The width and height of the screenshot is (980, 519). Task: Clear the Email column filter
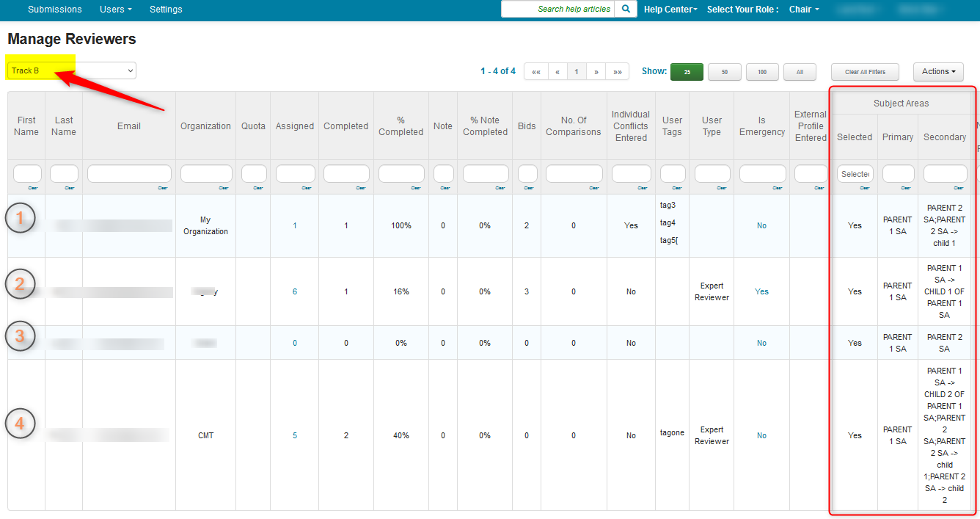click(x=163, y=188)
